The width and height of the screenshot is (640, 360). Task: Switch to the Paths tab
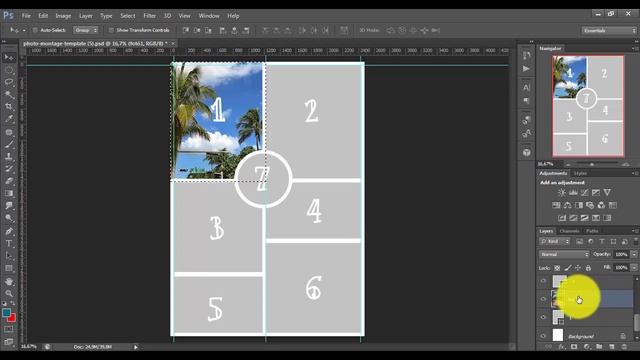point(592,231)
